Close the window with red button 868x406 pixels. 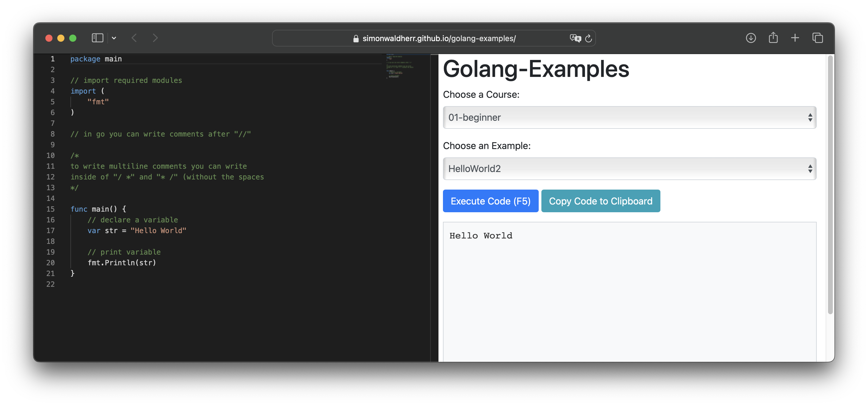pyautogui.click(x=49, y=38)
